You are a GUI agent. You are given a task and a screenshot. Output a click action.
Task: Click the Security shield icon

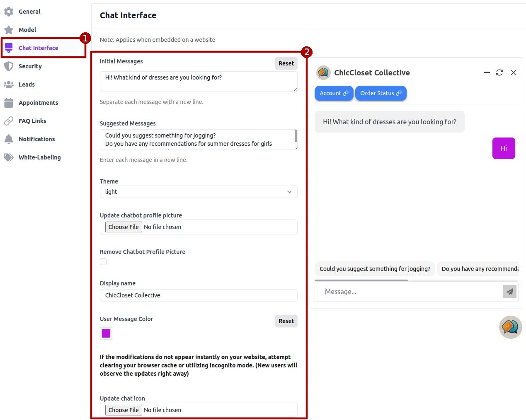pyautogui.click(x=9, y=66)
